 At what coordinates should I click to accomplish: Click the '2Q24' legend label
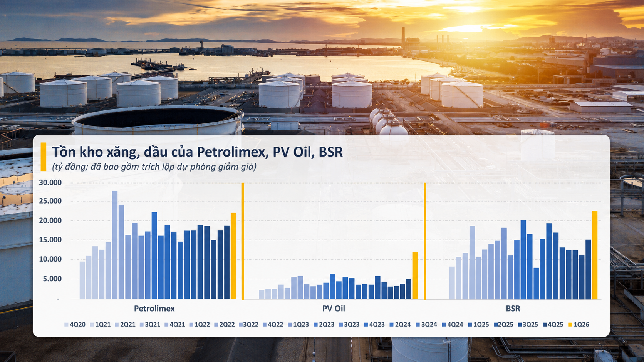pos(403,324)
